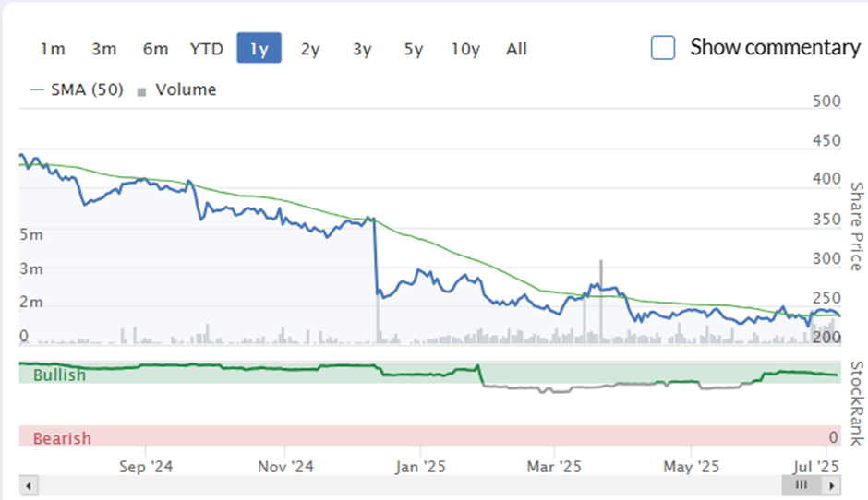Image resolution: width=868 pixels, height=500 pixels.
Task: Click the StockRank axis title
Action: point(857,403)
